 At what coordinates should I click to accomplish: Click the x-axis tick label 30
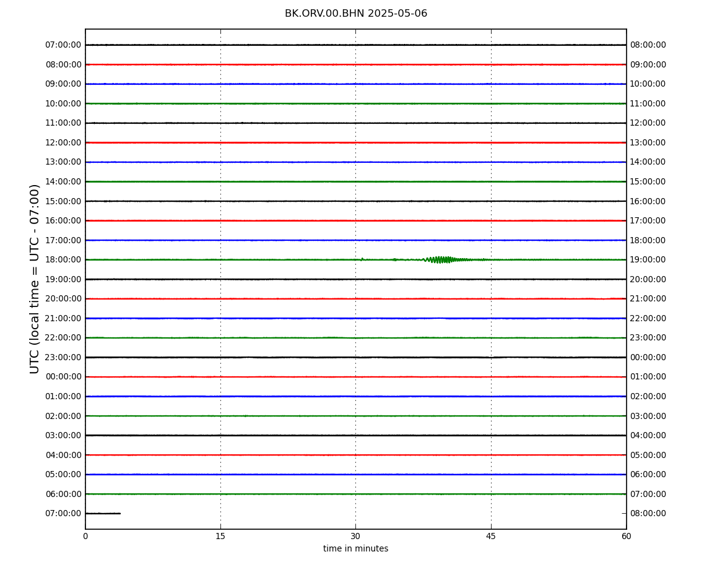pyautogui.click(x=355, y=536)
